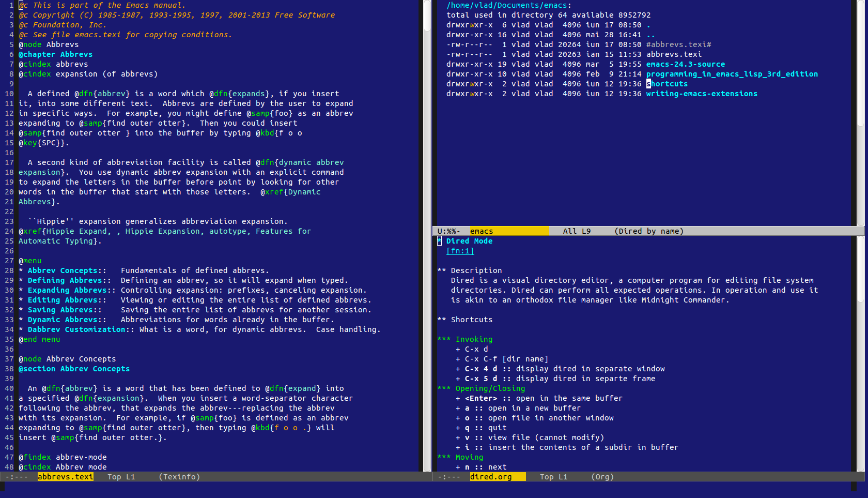Select the Abbrev Concepts menu entry
The width and height of the screenshot is (868, 498).
point(63,270)
